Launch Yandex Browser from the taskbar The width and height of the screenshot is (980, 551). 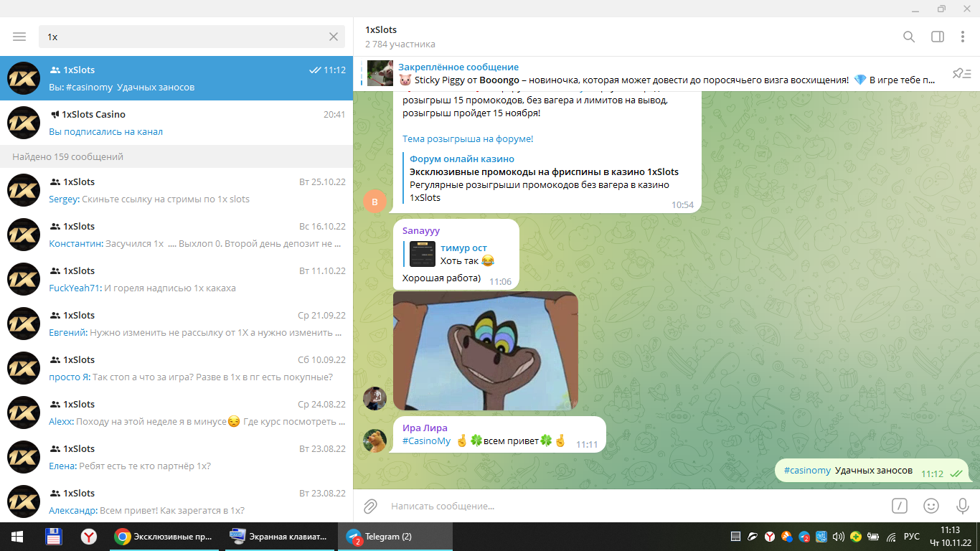pos(89,537)
